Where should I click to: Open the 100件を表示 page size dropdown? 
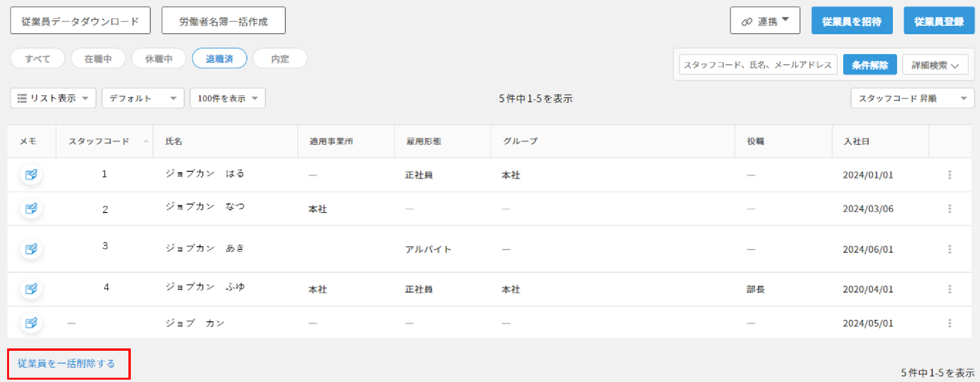pyautogui.click(x=227, y=98)
